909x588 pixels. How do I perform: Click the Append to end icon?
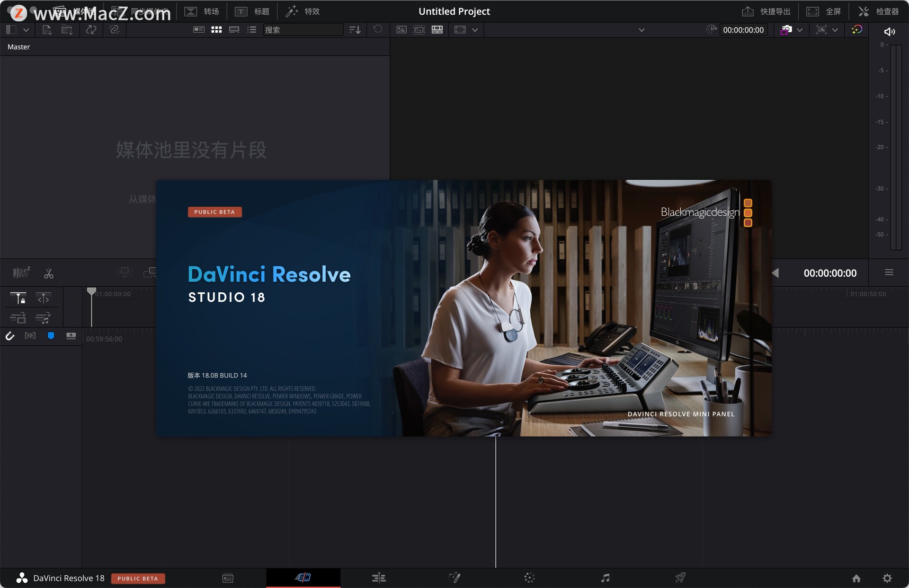click(x=150, y=272)
